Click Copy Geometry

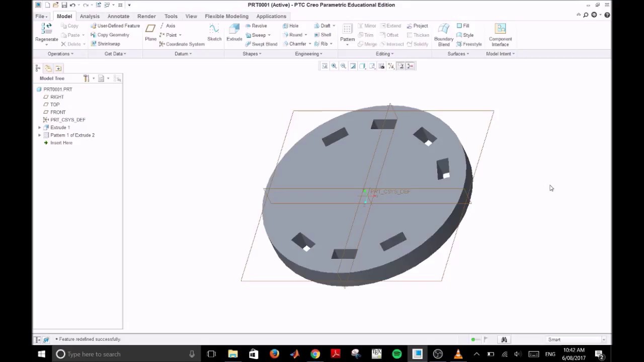pos(110,35)
